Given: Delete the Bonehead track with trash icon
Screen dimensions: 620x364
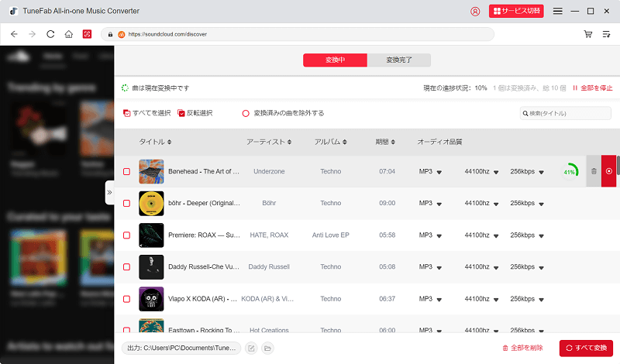Looking at the screenshot, I should pos(594,171).
